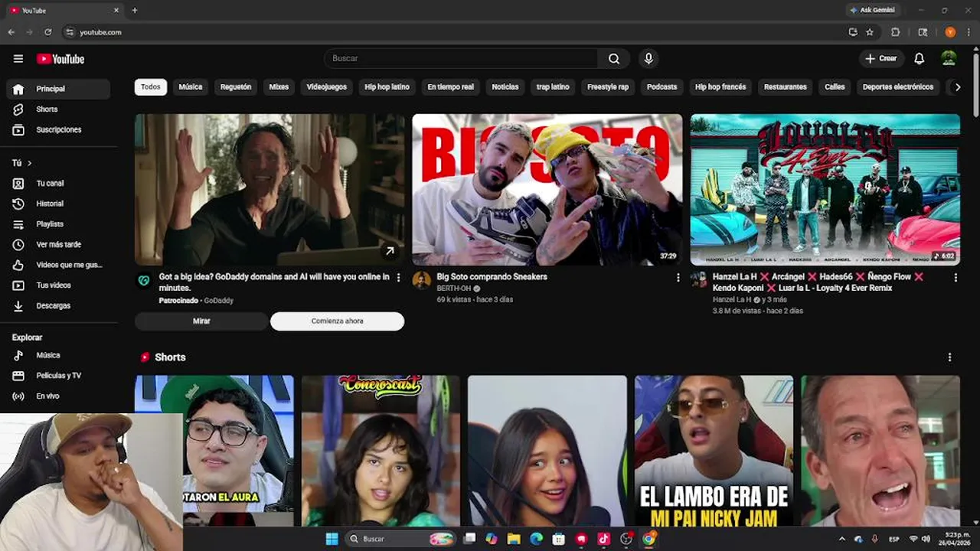Screen dimensions: 980x551
Task: Click the YouTube search input field
Action: click(461, 59)
